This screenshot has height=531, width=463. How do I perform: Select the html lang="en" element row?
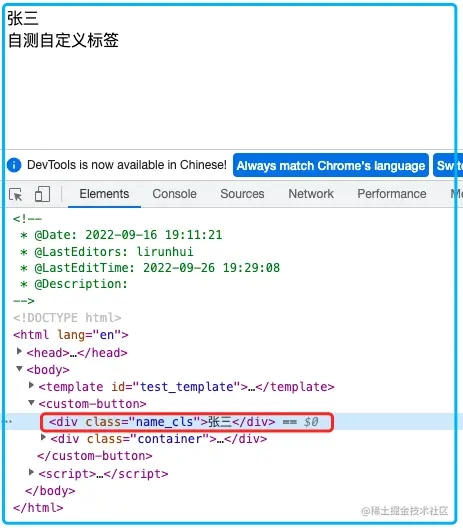tap(71, 335)
